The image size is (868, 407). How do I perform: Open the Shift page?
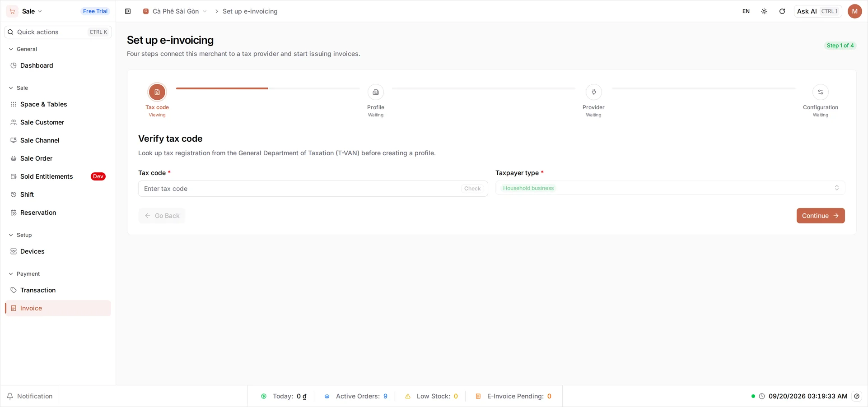58,194
